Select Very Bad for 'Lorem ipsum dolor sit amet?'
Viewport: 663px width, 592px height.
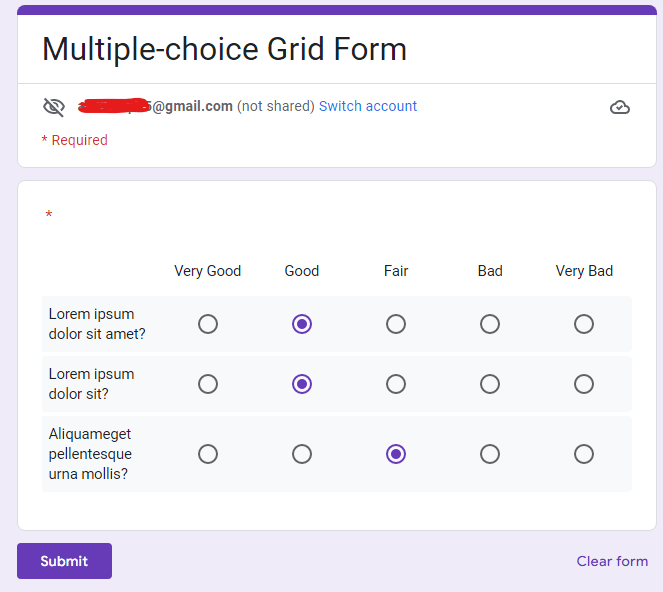click(584, 324)
